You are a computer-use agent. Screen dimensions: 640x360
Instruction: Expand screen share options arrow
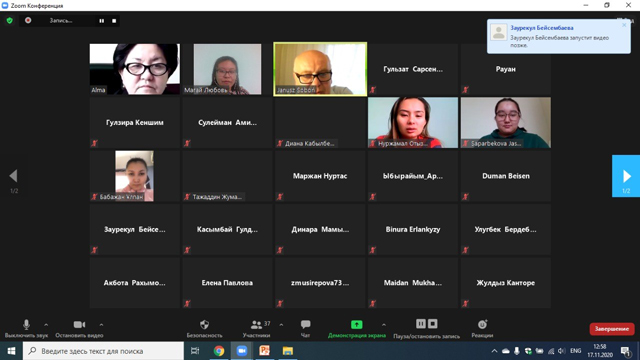pos(384,325)
